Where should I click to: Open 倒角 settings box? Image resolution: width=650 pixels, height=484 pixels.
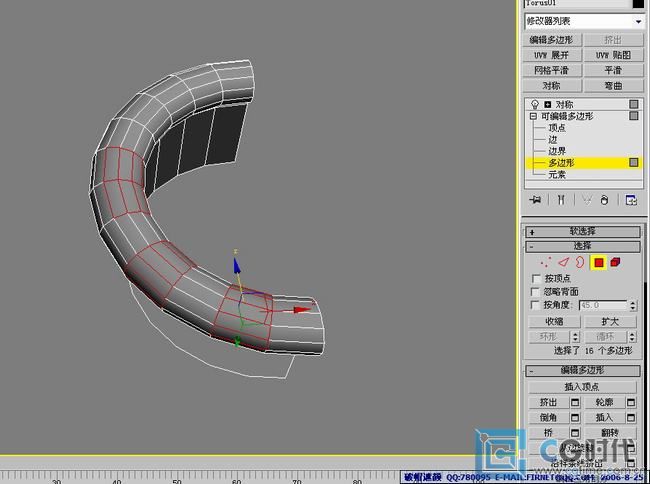[575, 418]
